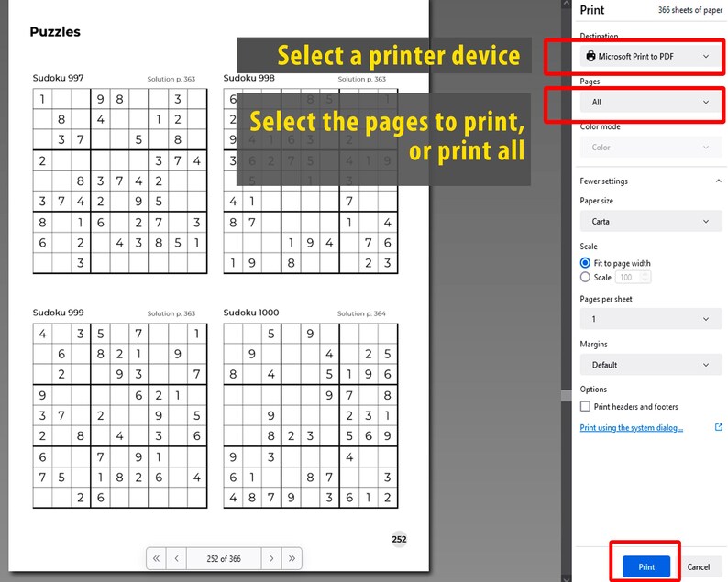Click Solution p. 364 text
The image size is (728, 582).
(361, 313)
